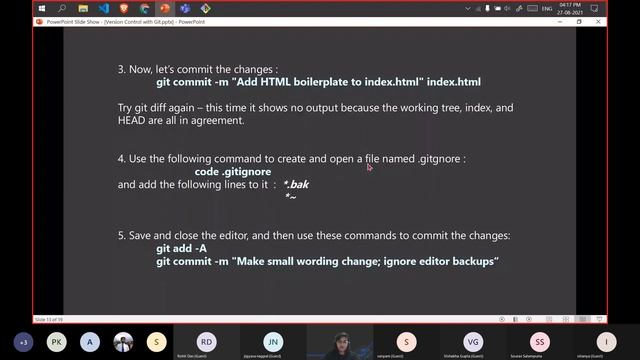Open Microsoft Teams from the taskbar
The image size is (640, 360).
click(x=185, y=8)
